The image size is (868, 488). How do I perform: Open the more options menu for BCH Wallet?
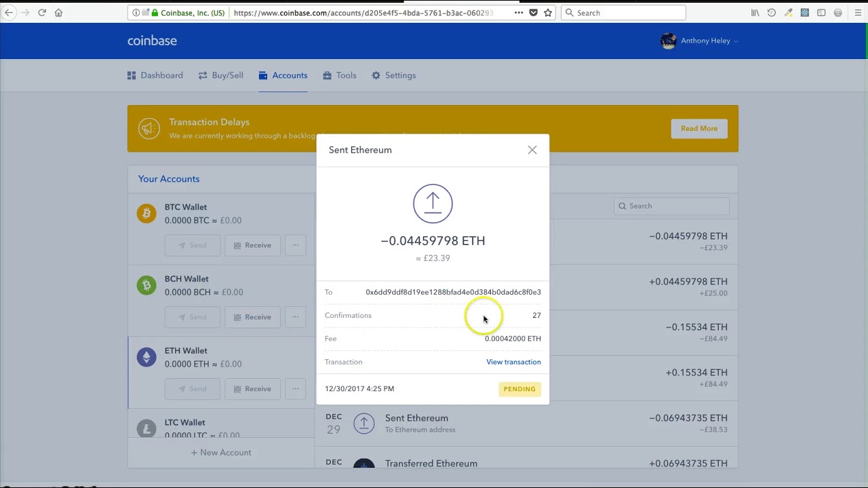coord(295,317)
